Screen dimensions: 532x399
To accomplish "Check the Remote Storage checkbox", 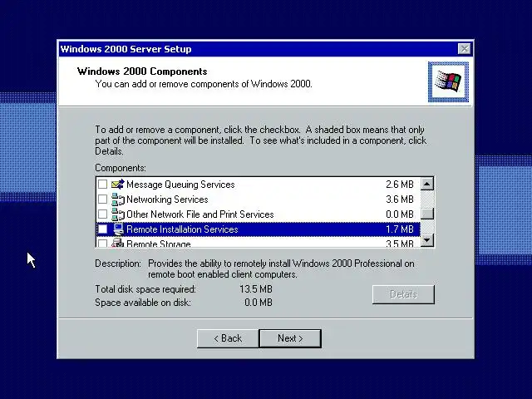I will (x=102, y=243).
